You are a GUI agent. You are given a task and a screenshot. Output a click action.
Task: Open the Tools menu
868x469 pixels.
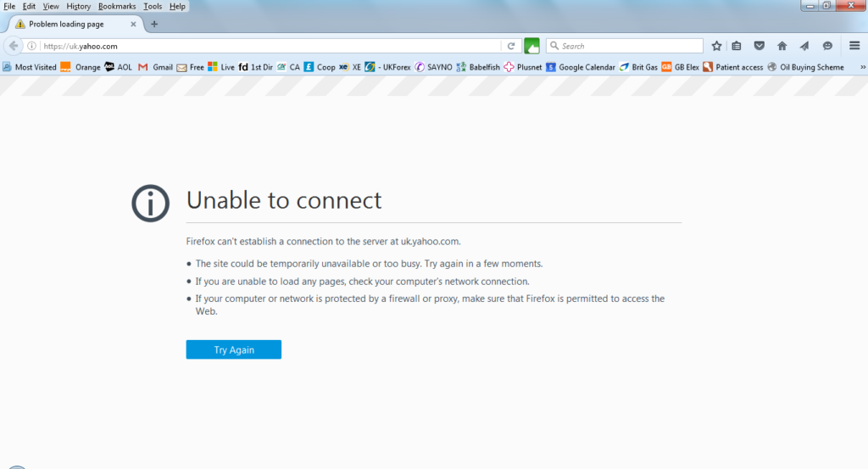(153, 7)
